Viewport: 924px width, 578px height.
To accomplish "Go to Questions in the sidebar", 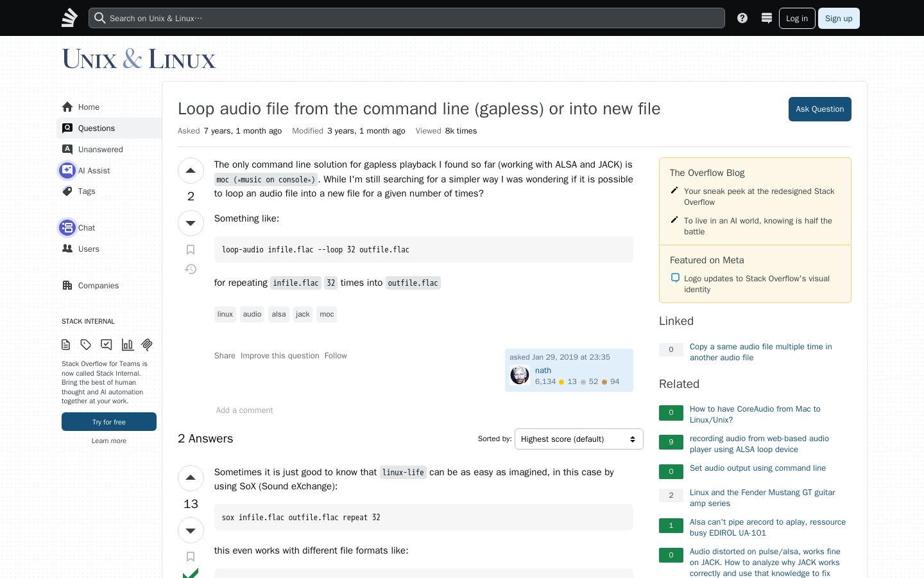I will coord(109,128).
